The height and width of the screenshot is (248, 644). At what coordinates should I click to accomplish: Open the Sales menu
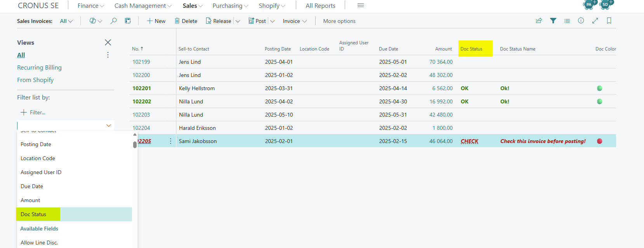193,5
